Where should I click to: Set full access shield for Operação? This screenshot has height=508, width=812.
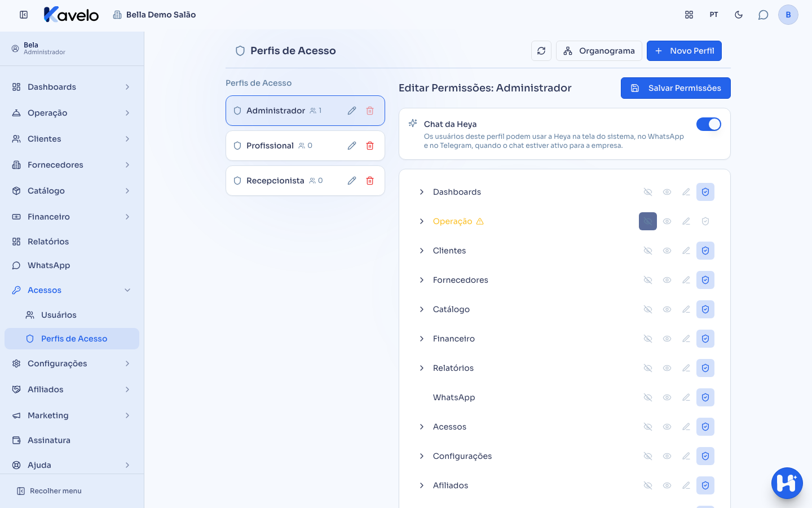click(705, 221)
